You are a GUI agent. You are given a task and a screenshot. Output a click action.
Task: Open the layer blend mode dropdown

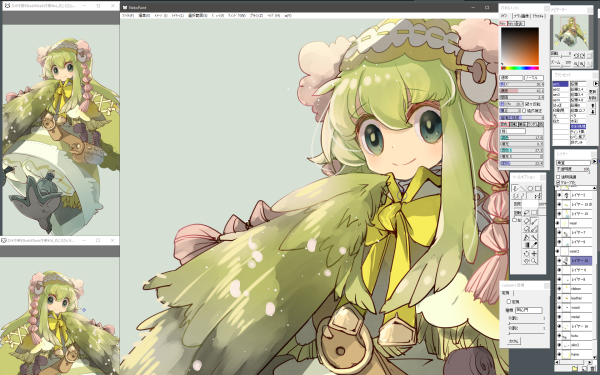click(x=573, y=163)
